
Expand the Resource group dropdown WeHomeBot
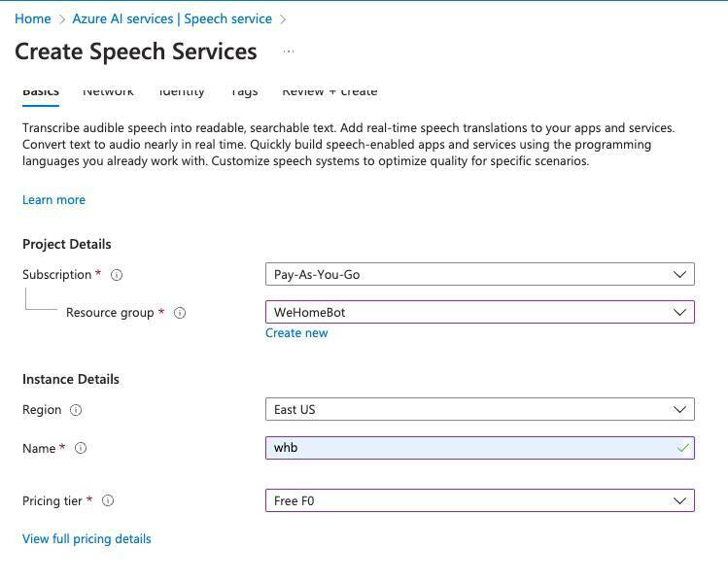point(479,312)
